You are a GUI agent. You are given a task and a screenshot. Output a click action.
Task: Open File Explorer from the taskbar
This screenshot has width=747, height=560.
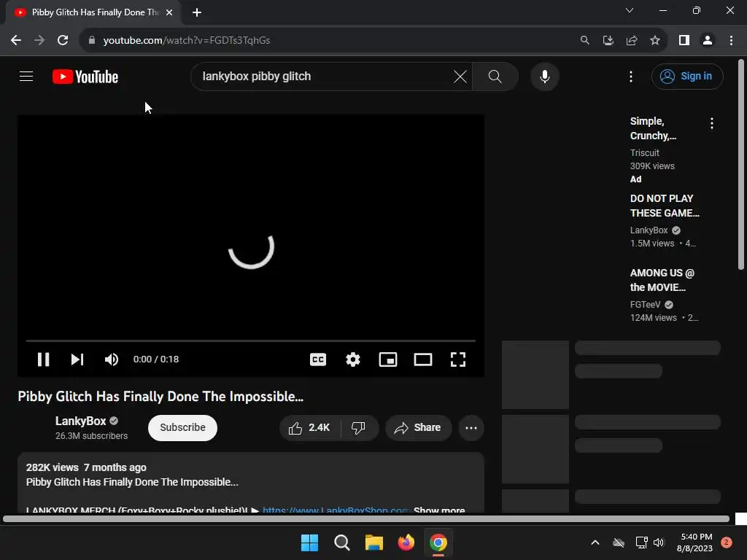[374, 542]
